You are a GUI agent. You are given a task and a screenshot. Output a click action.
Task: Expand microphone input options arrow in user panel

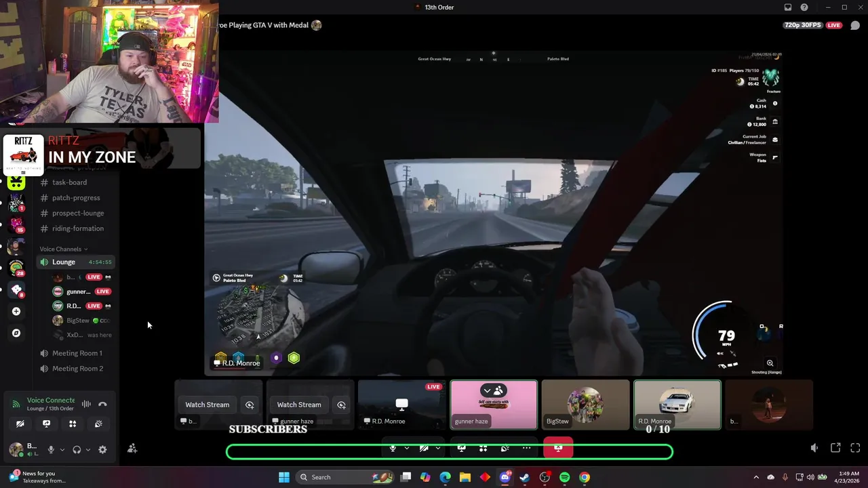62,449
